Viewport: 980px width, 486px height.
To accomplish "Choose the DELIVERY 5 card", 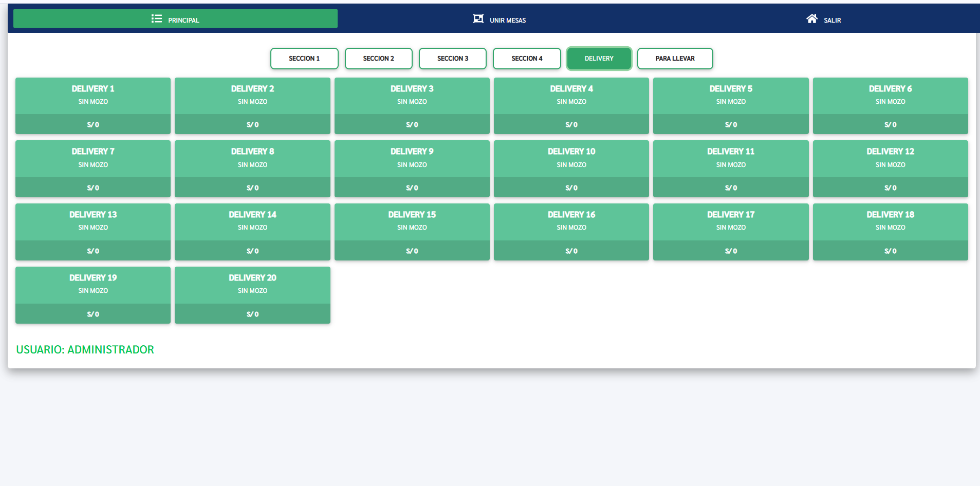I will pyautogui.click(x=731, y=106).
